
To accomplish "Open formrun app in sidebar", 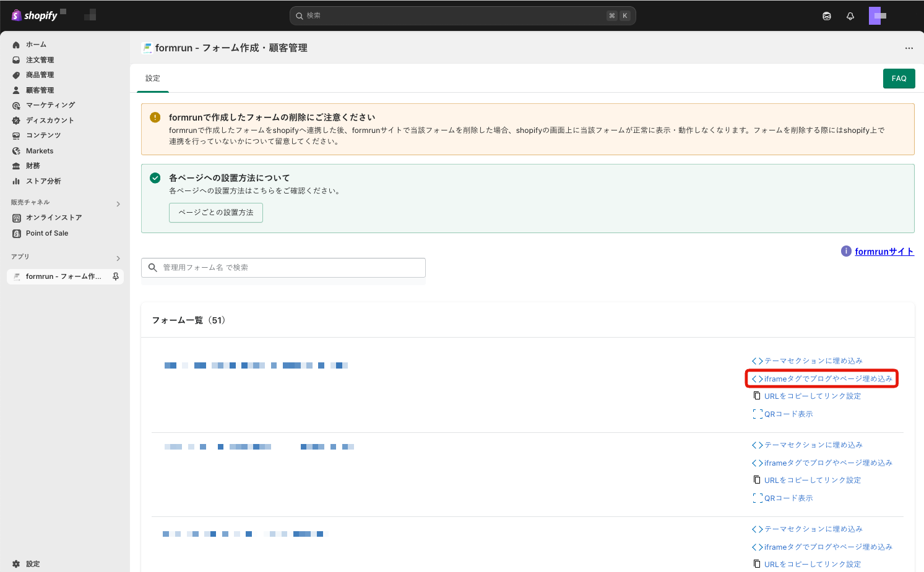I will pyautogui.click(x=65, y=276).
